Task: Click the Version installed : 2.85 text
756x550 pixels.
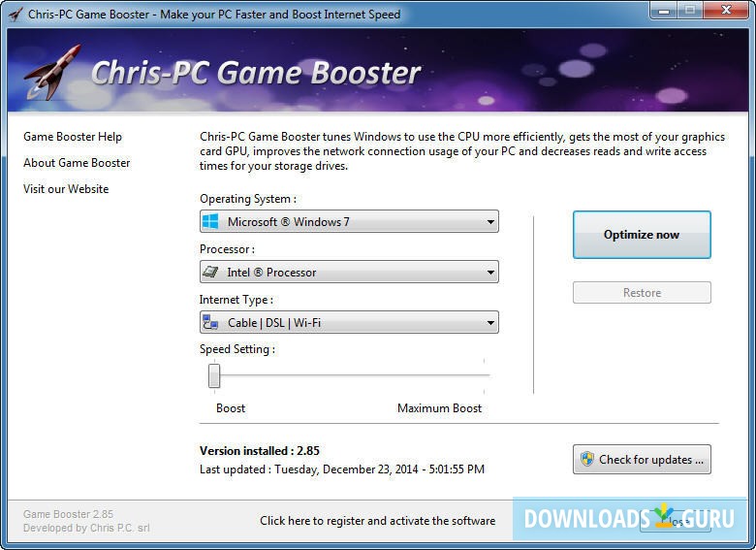Action: [x=260, y=451]
